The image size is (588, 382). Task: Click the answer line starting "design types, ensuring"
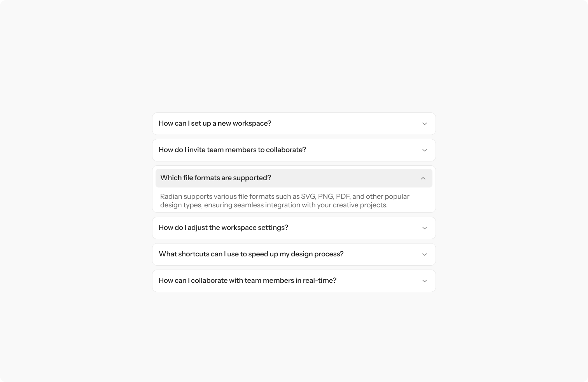click(274, 205)
